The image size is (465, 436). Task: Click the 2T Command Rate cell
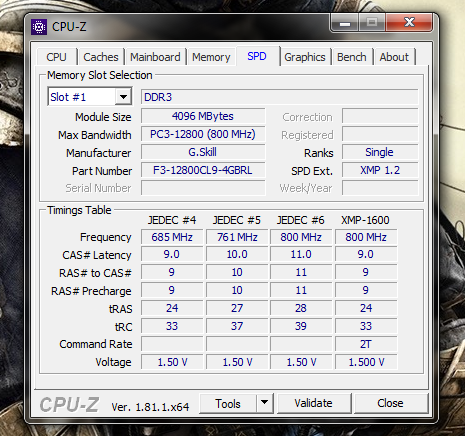[366, 344]
